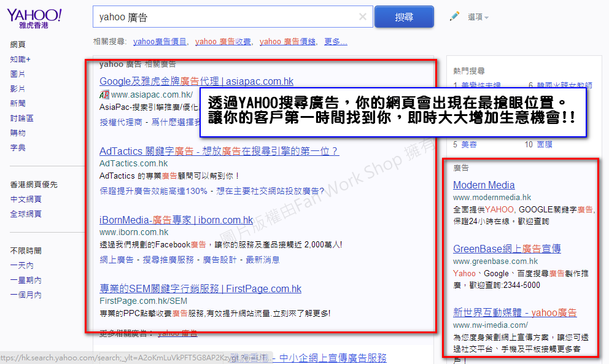The image size is (609, 364).
Task: Choose the 討論區 forum category
Action: [x=21, y=118]
